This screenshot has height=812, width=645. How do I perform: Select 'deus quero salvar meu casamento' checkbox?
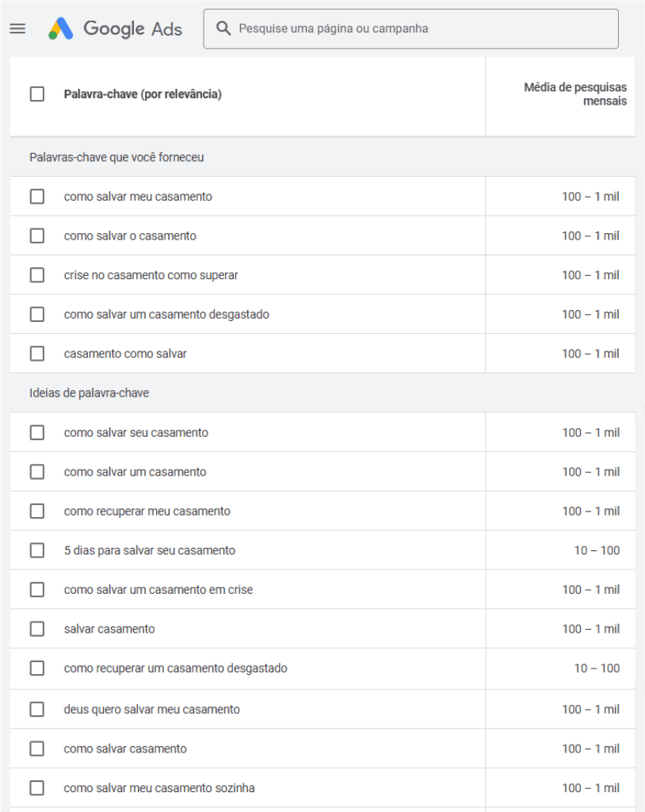click(37, 709)
